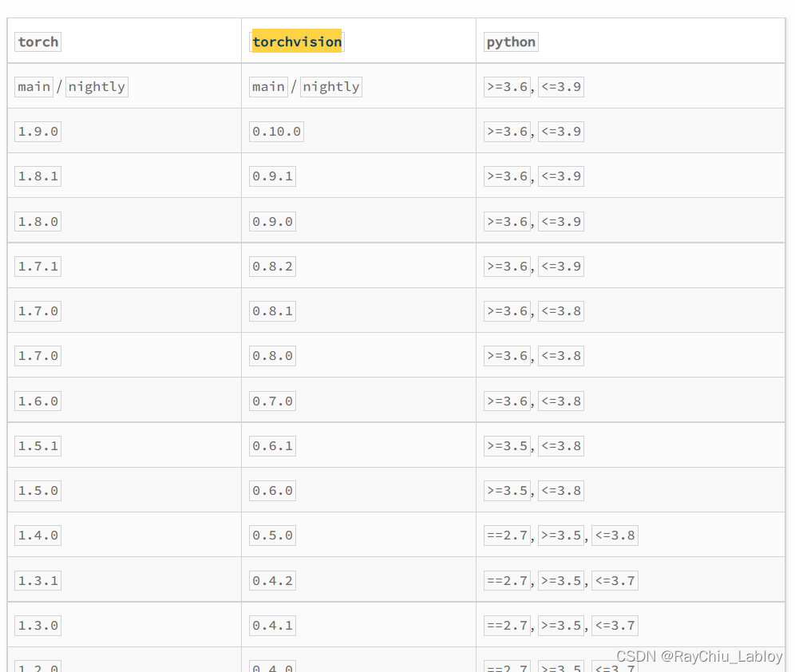
Task: Click torchvision version 0.9.1
Action: [272, 176]
